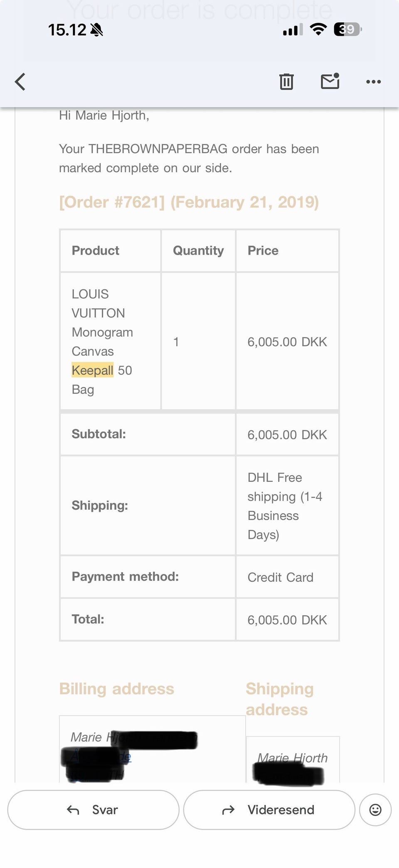Delete this email with trash icon
The height and width of the screenshot is (868, 399).
(x=286, y=82)
